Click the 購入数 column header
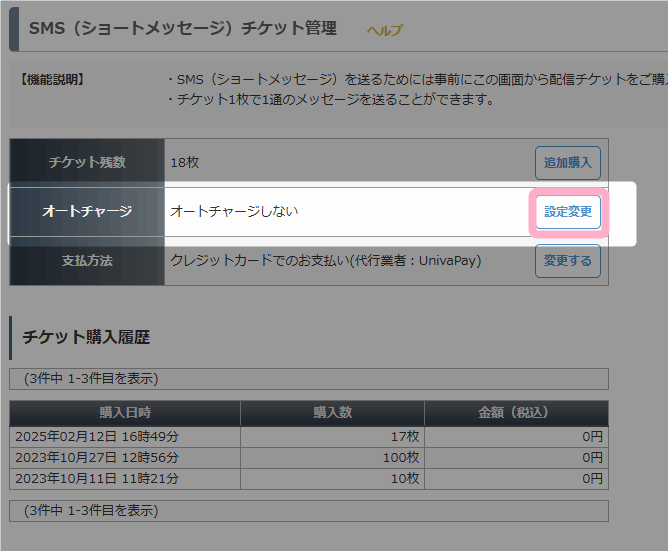 [332, 413]
